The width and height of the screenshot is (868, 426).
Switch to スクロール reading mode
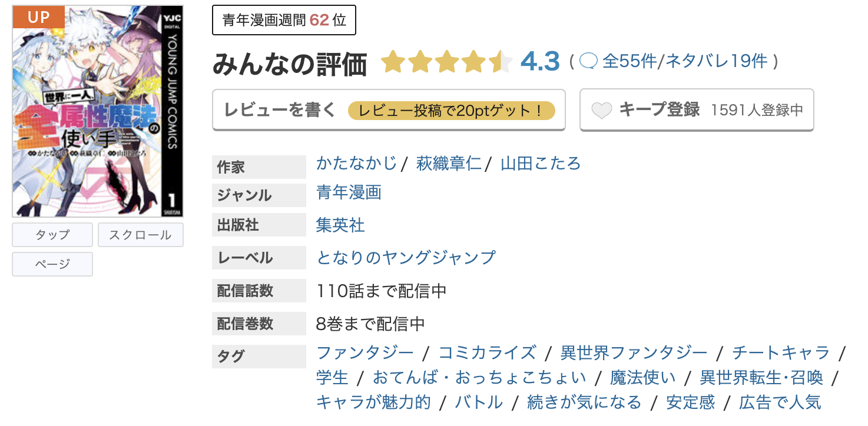click(140, 234)
